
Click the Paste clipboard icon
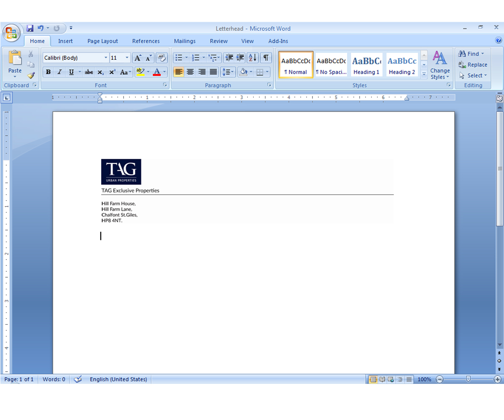click(15, 58)
